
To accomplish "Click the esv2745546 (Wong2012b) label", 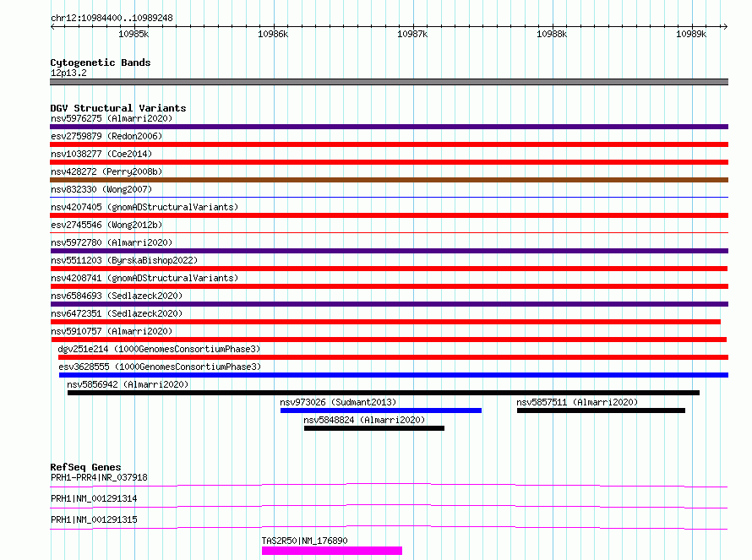I will coord(106,225).
